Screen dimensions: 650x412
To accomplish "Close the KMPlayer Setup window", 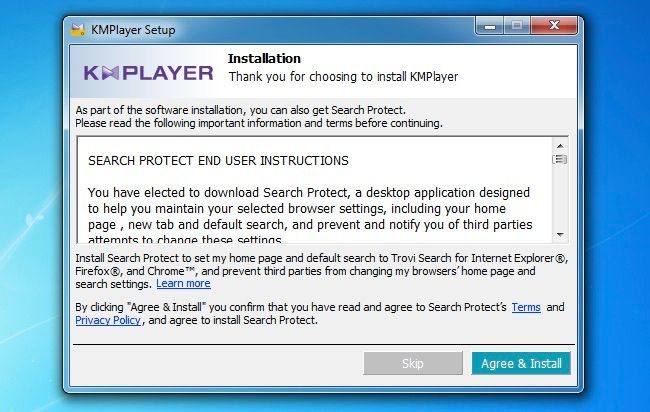I will [554, 26].
